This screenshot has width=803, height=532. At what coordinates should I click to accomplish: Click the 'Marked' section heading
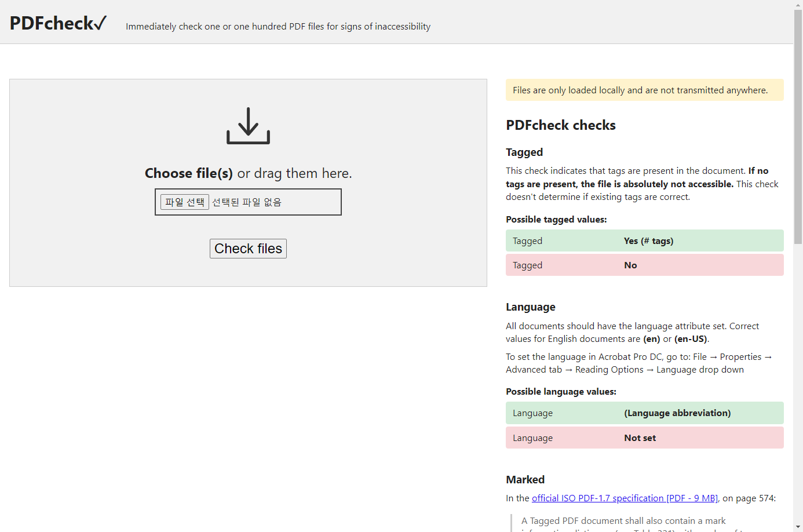[x=525, y=480]
